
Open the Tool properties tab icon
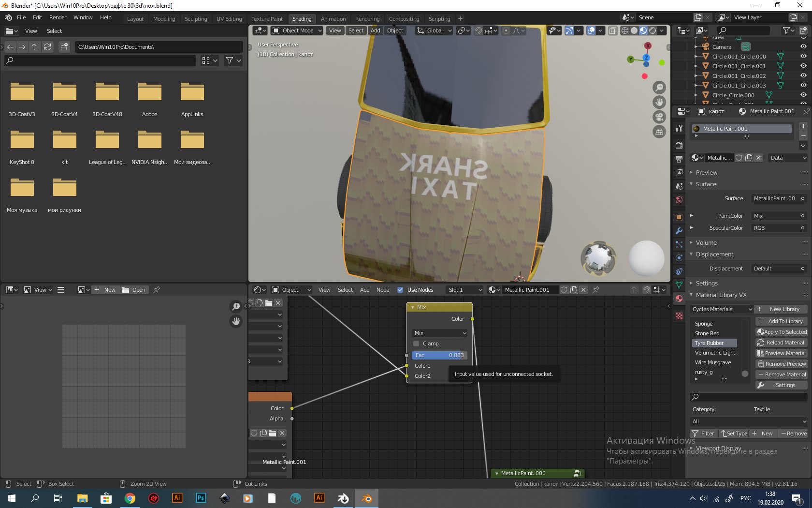click(679, 128)
